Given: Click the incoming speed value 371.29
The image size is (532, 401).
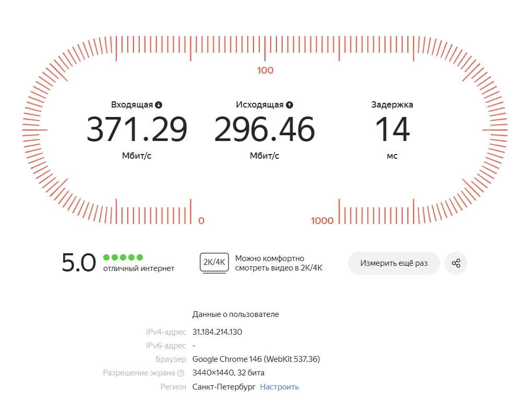Looking at the screenshot, I should click(137, 129).
